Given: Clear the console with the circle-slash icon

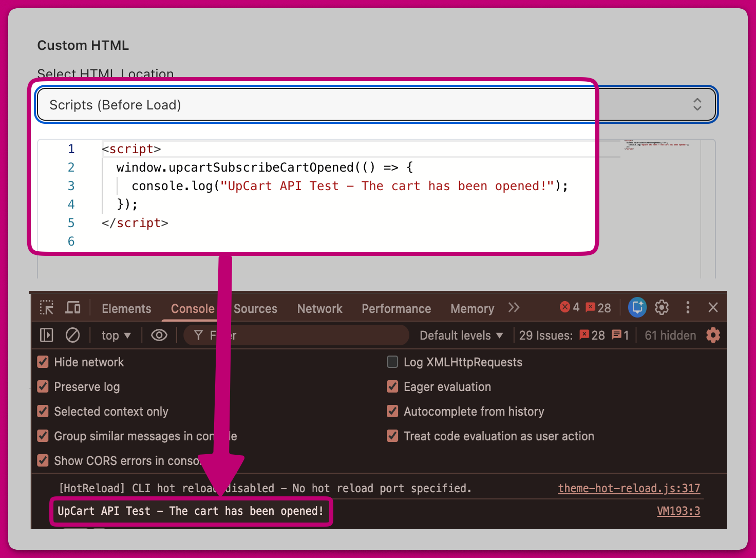Looking at the screenshot, I should tap(73, 336).
